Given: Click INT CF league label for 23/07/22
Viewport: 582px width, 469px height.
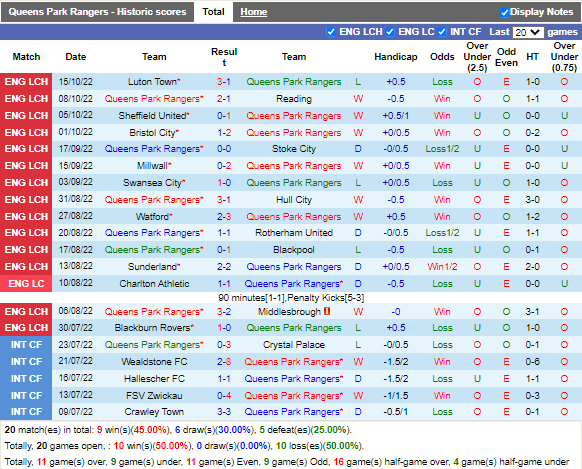Looking at the screenshot, I should point(26,345).
